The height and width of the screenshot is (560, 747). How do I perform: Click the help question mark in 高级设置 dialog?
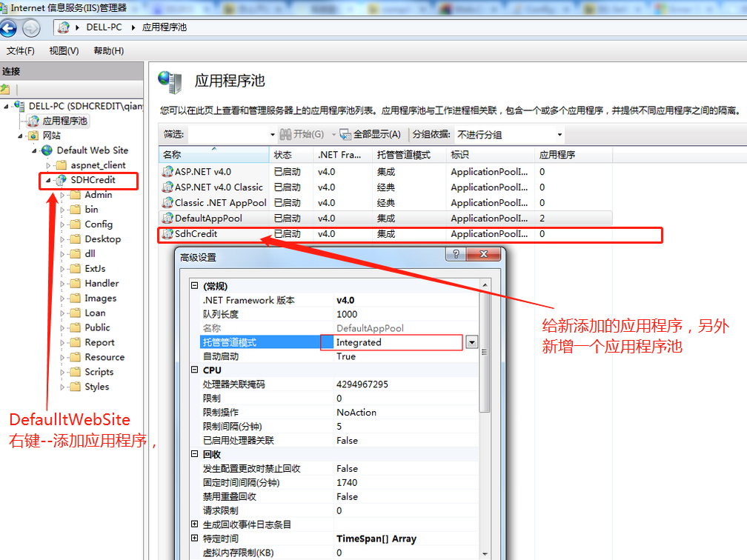tap(456, 254)
